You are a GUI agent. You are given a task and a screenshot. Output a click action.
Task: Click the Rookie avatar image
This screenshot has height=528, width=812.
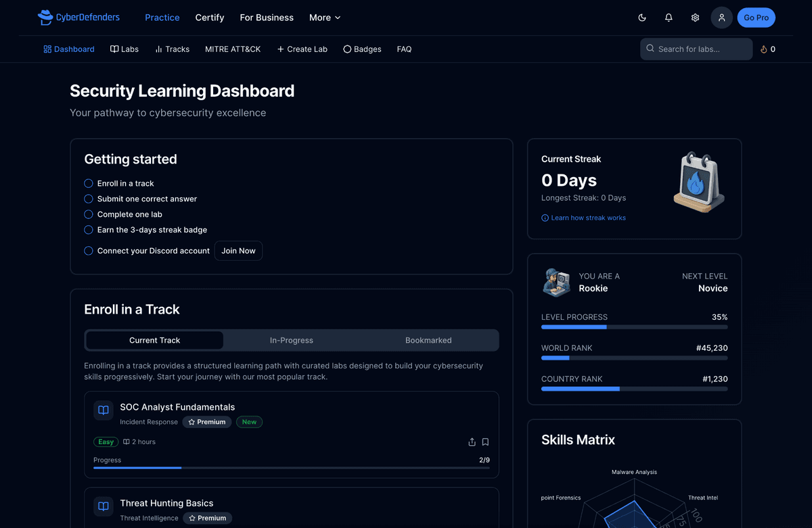[556, 283]
